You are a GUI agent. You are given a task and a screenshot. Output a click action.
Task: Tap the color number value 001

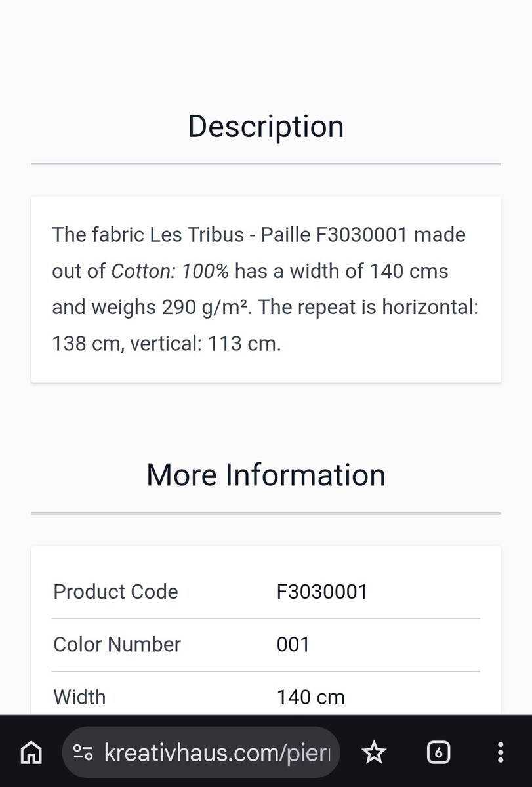(x=293, y=644)
